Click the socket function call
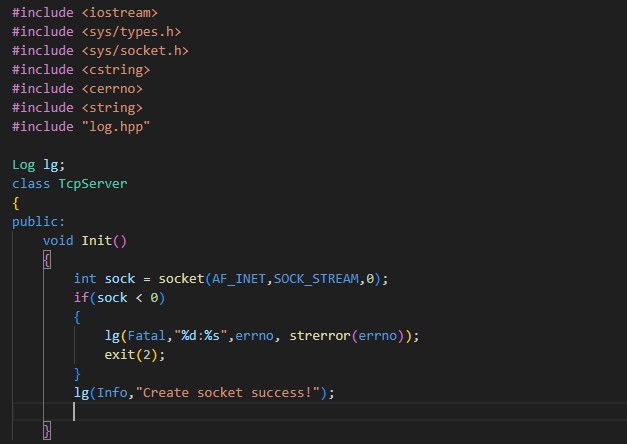The image size is (627, 444). click(x=182, y=279)
